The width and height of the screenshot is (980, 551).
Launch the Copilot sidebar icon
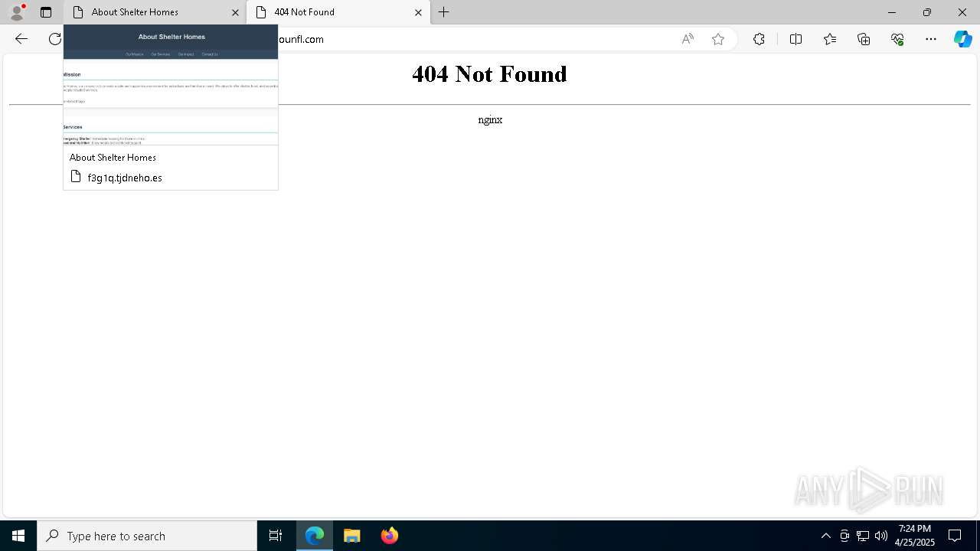962,39
